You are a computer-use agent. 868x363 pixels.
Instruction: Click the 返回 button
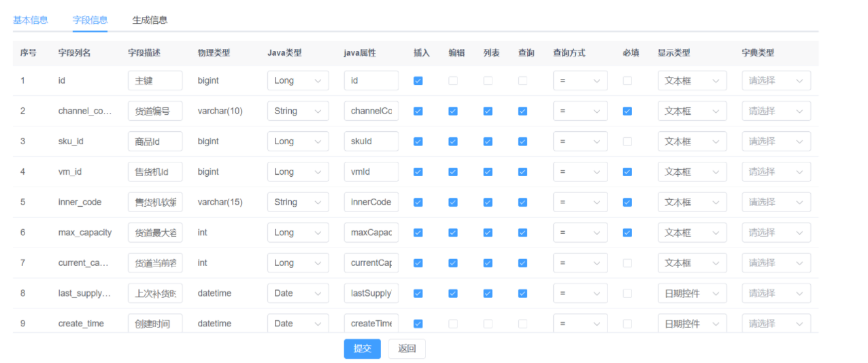(x=407, y=349)
